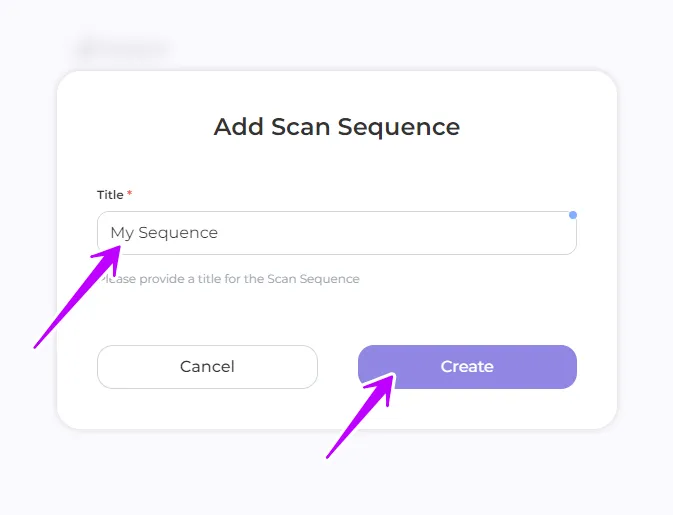
Task: Click the word "Add" in the dialog heading
Action: [x=239, y=127]
